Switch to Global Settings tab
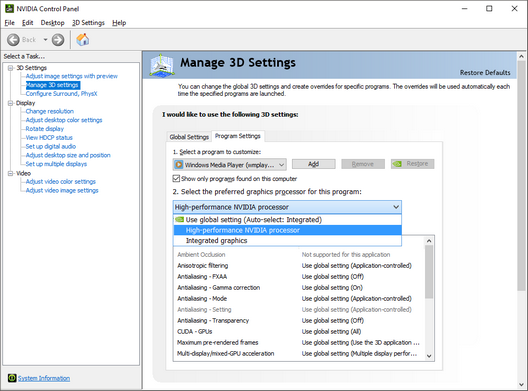Image resolution: width=528 pixels, height=391 pixels. coord(189,137)
